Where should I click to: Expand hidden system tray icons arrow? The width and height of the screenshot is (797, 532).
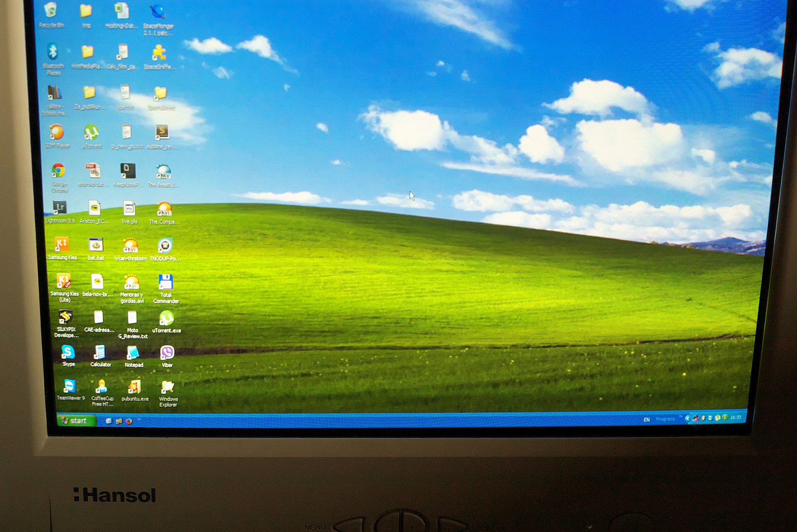[687, 418]
